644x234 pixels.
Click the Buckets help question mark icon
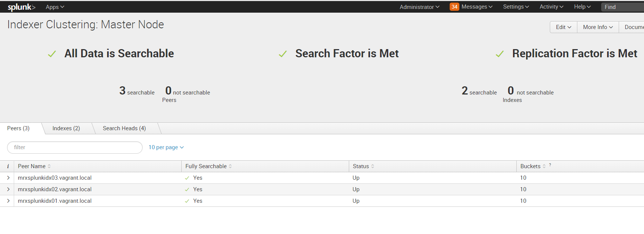coord(550,165)
